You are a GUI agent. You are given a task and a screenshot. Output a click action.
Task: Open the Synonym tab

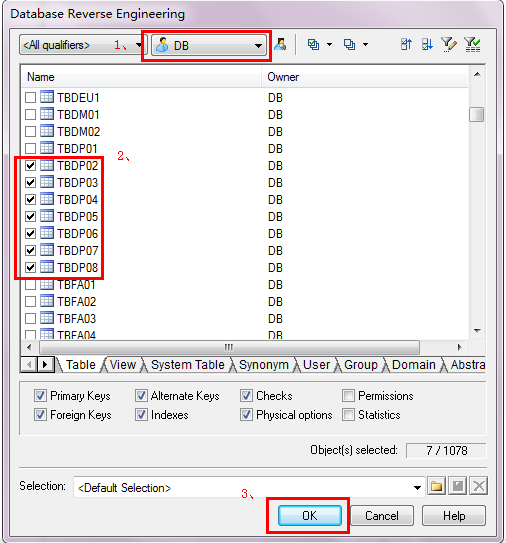coord(264,365)
